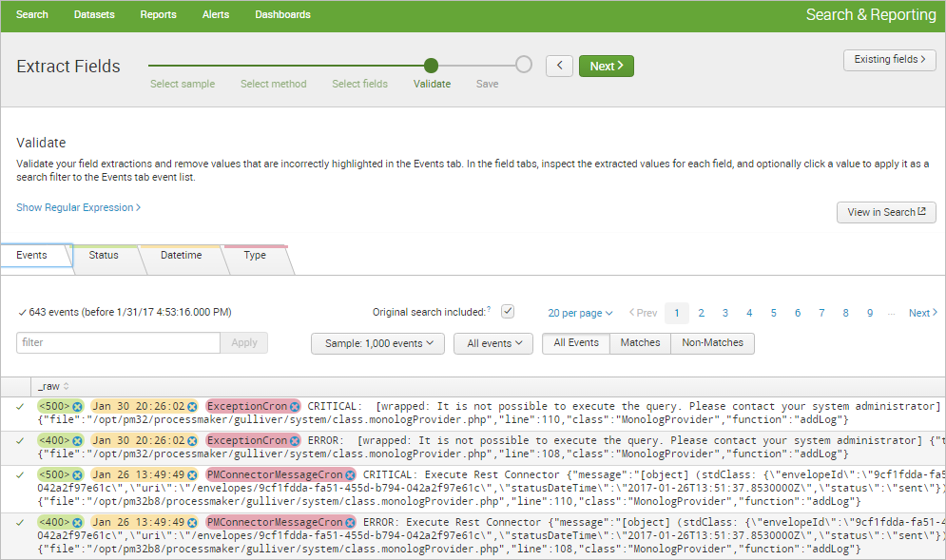Open the All events dropdown
Viewport: 946px width, 560px height.
[x=492, y=343]
